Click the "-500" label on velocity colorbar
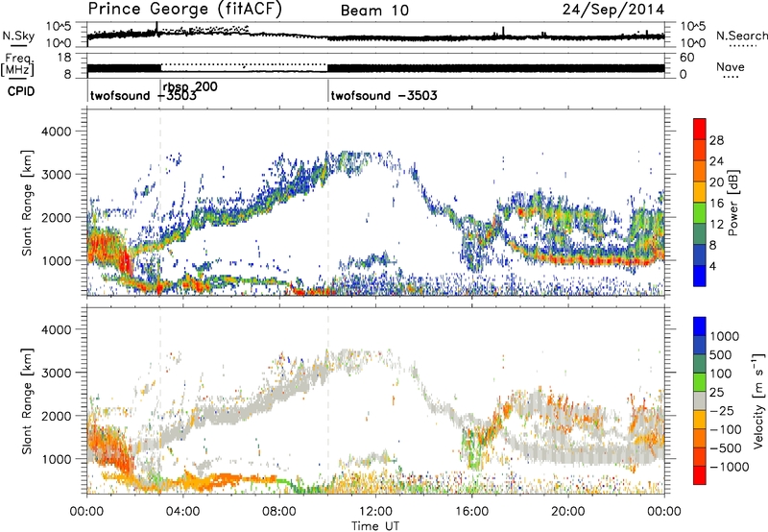The image size is (768, 532). pos(726,448)
